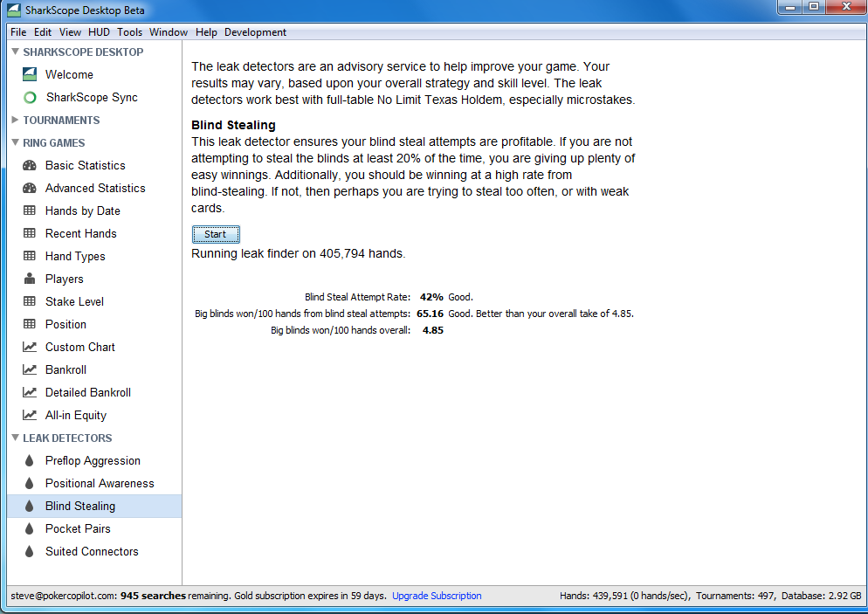The image size is (868, 614).
Task: Open the View menu
Action: click(71, 32)
